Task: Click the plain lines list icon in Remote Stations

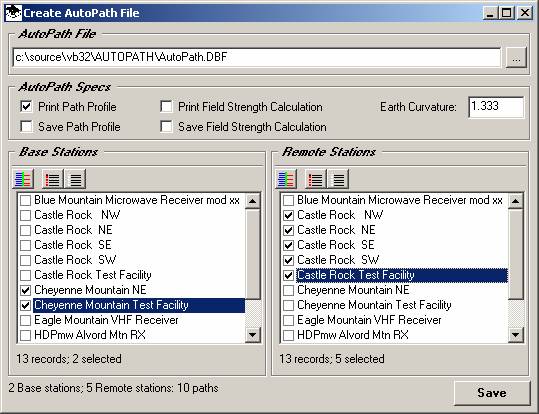Action: click(338, 179)
